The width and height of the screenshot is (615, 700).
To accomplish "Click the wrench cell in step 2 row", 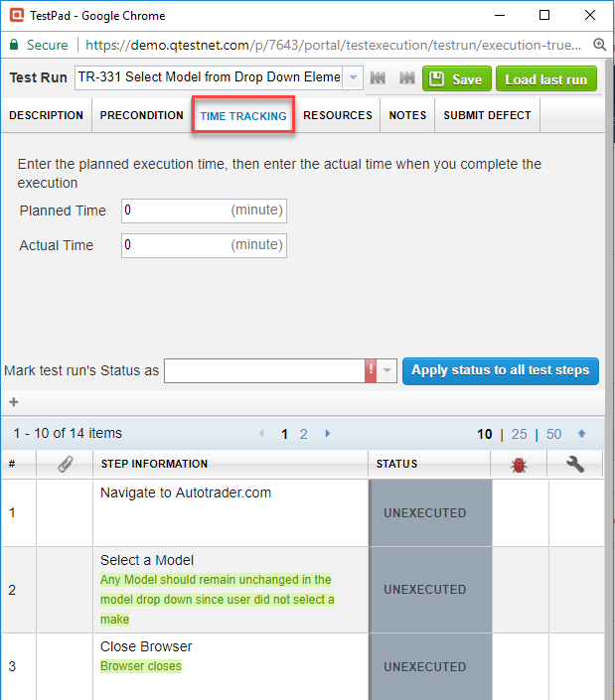I will click(x=576, y=590).
